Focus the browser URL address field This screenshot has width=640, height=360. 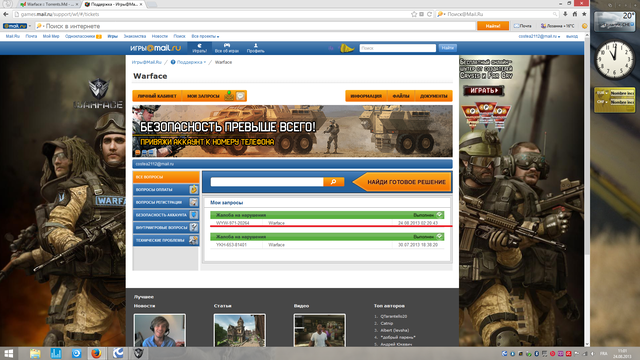(x=211, y=14)
